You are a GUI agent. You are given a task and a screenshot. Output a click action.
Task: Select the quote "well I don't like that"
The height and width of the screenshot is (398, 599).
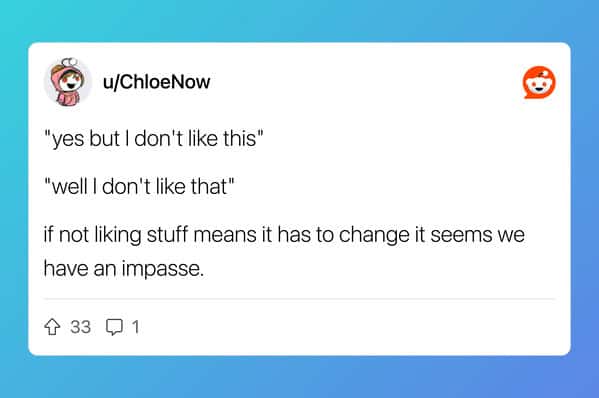[x=139, y=187]
